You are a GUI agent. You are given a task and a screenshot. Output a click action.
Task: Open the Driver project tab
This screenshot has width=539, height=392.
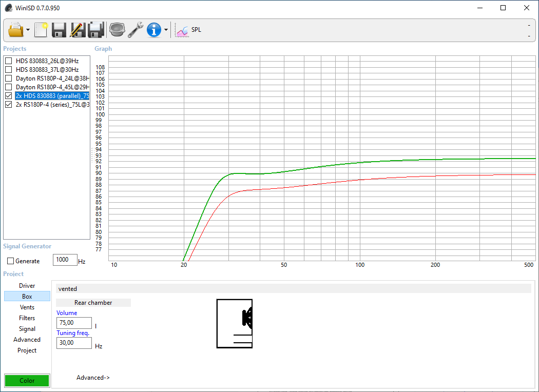coord(27,285)
